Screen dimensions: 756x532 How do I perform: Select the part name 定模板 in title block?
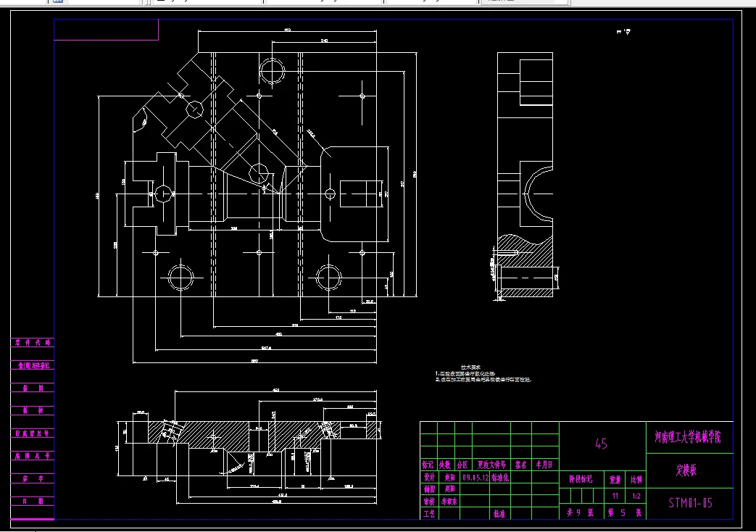click(x=686, y=470)
